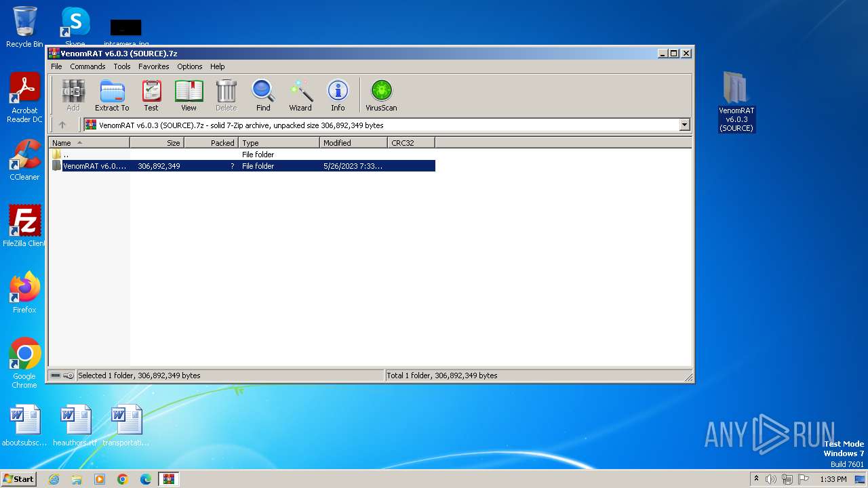This screenshot has width=868, height=488.
Task: Open the View toolbar icon
Action: click(189, 95)
